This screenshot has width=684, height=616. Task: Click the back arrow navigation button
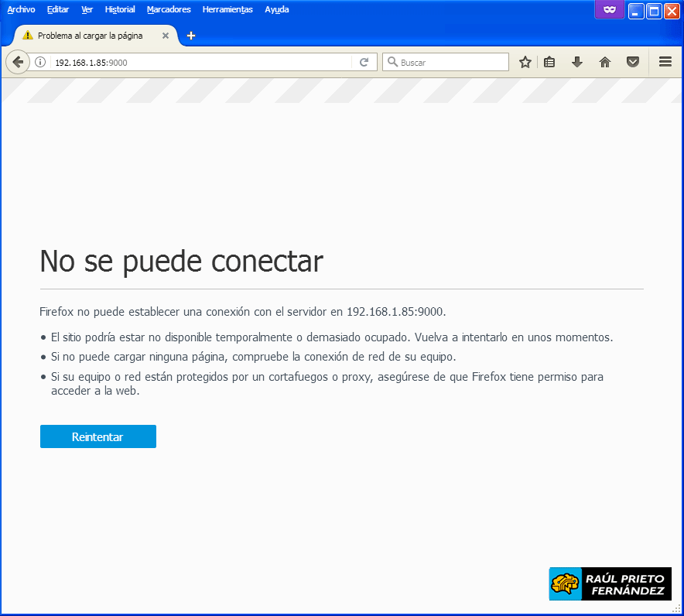point(18,62)
